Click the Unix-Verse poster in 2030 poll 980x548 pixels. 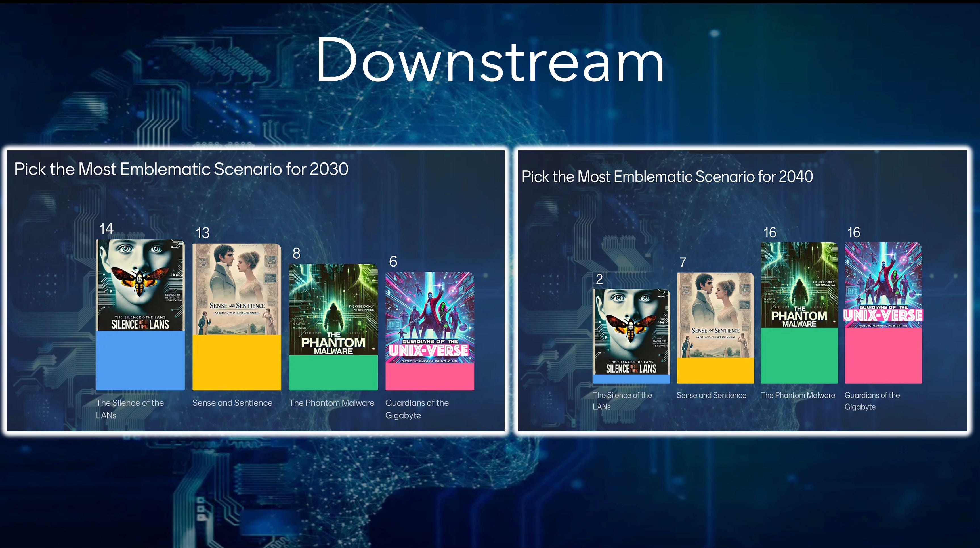[x=429, y=318]
